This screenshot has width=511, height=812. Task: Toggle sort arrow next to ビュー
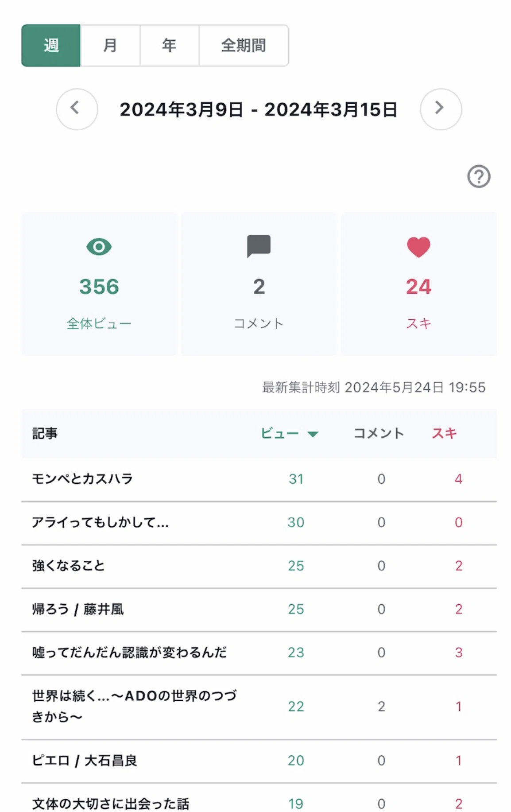click(313, 434)
